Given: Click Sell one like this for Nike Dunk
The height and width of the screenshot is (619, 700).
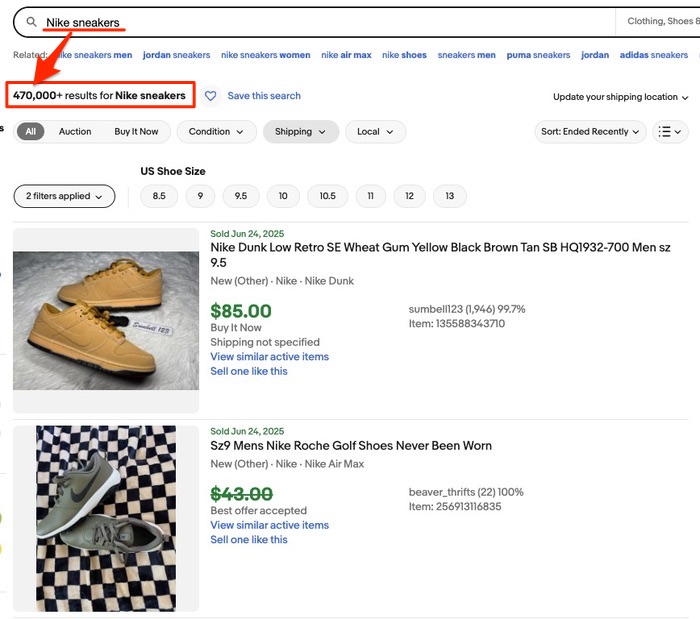Looking at the screenshot, I should (x=249, y=371).
